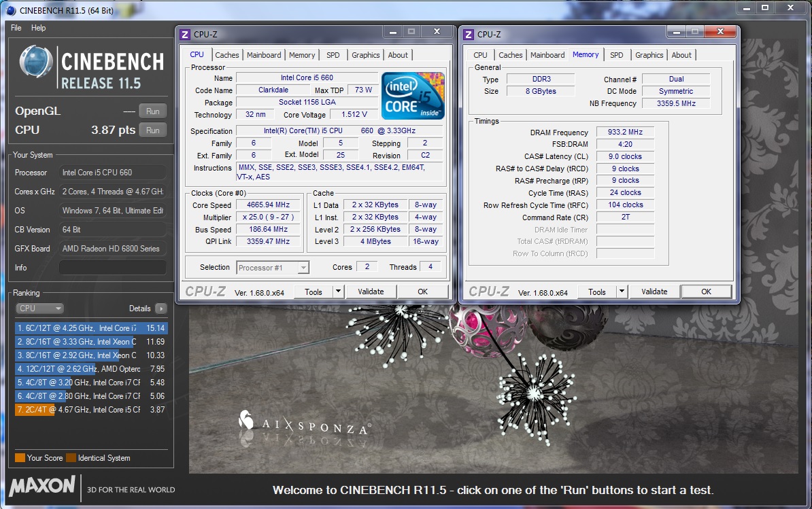The image size is (812, 509).
Task: Click the DRAM Frequency value 933.2 MHz
Action: tap(625, 132)
